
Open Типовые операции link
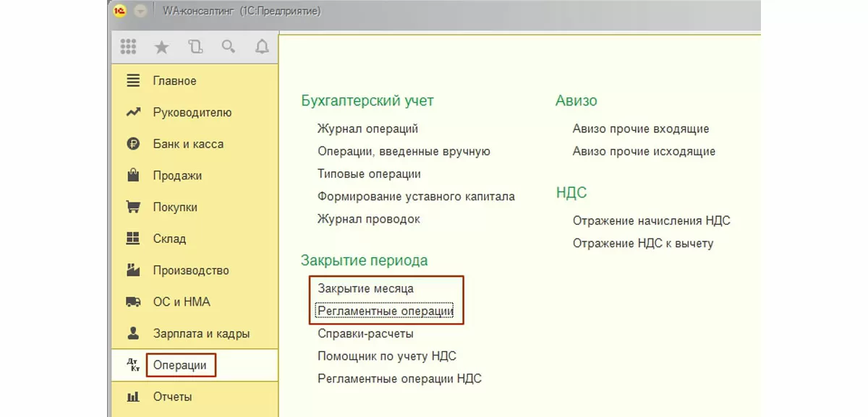pyautogui.click(x=370, y=174)
